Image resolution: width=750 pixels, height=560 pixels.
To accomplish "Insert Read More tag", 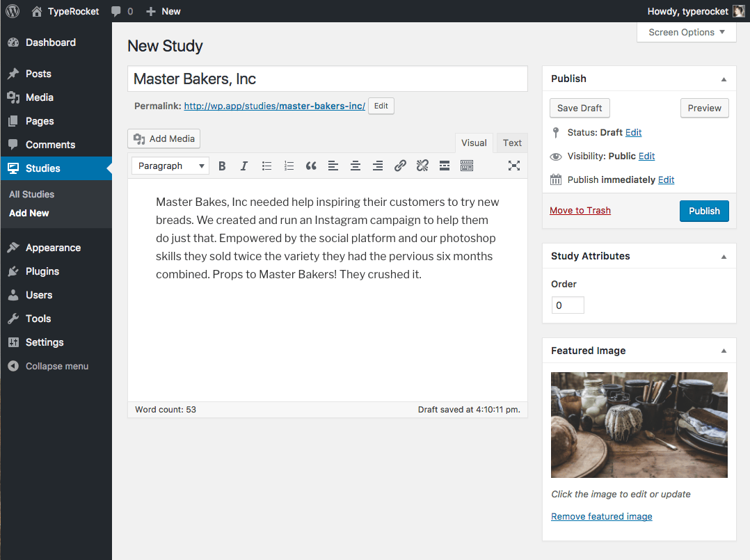I will pos(445,166).
